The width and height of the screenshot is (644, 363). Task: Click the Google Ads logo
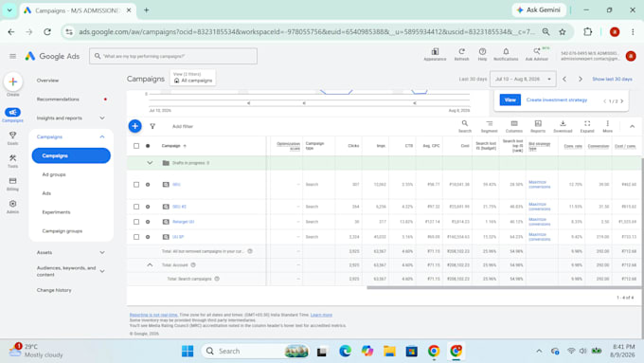pyautogui.click(x=52, y=56)
